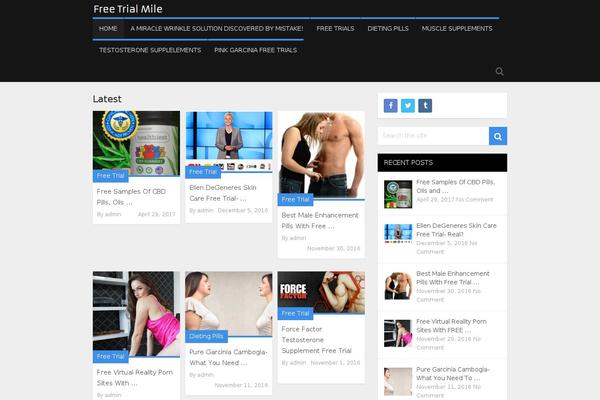Image resolution: width=600 pixels, height=400 pixels.
Task: Click admin author on CBD post
Action: tap(113, 214)
